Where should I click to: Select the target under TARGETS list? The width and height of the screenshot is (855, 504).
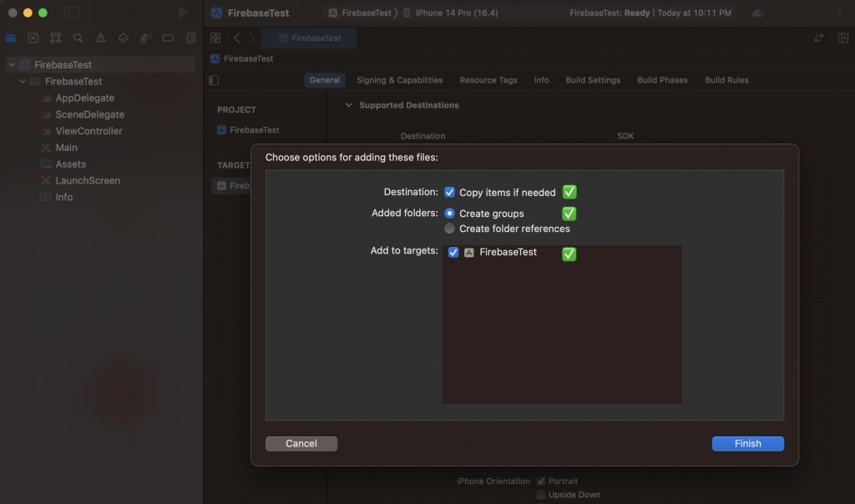tap(232, 186)
